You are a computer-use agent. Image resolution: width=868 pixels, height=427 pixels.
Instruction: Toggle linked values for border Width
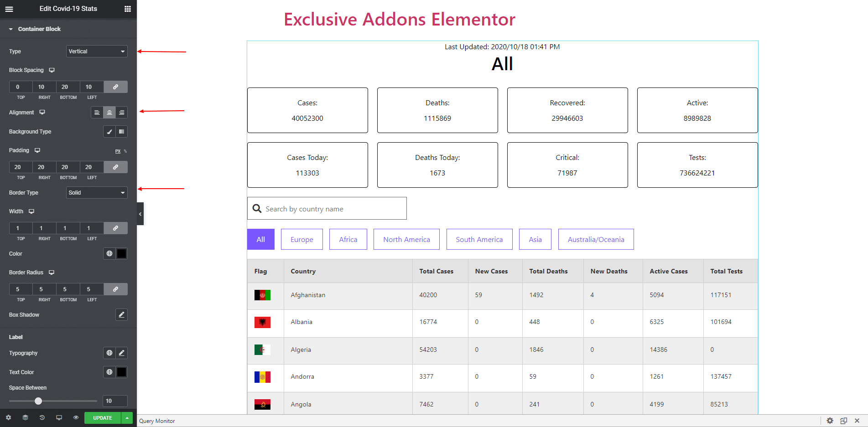[115, 228]
